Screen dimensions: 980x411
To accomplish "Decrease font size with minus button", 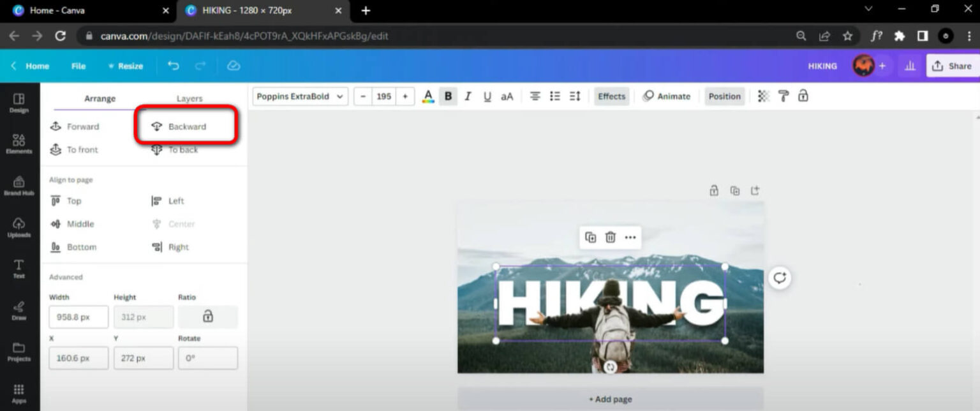I will coord(363,96).
